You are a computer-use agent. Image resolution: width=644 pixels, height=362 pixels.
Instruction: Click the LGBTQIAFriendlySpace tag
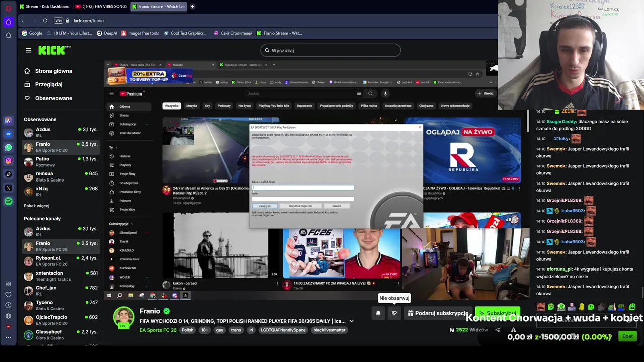283,330
